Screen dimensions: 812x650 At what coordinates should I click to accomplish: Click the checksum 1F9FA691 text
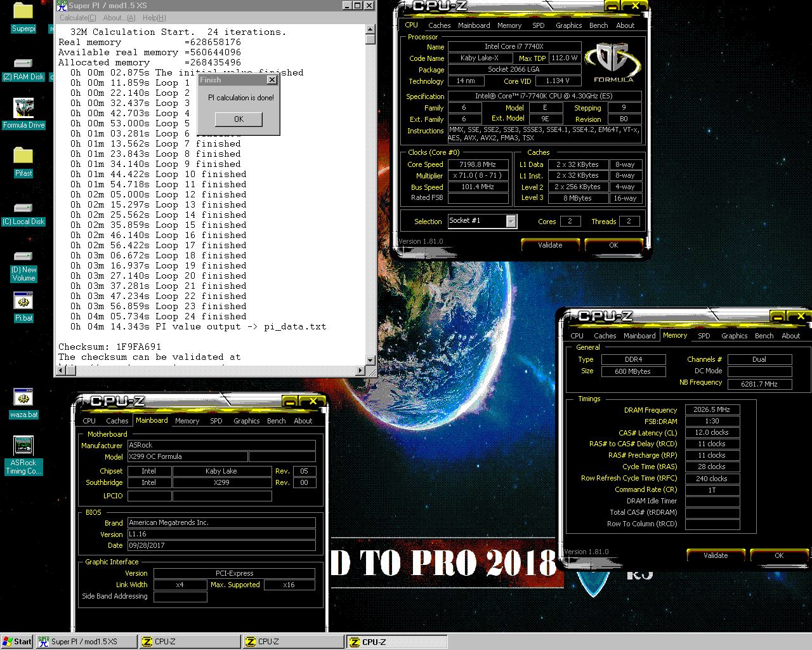tap(138, 347)
